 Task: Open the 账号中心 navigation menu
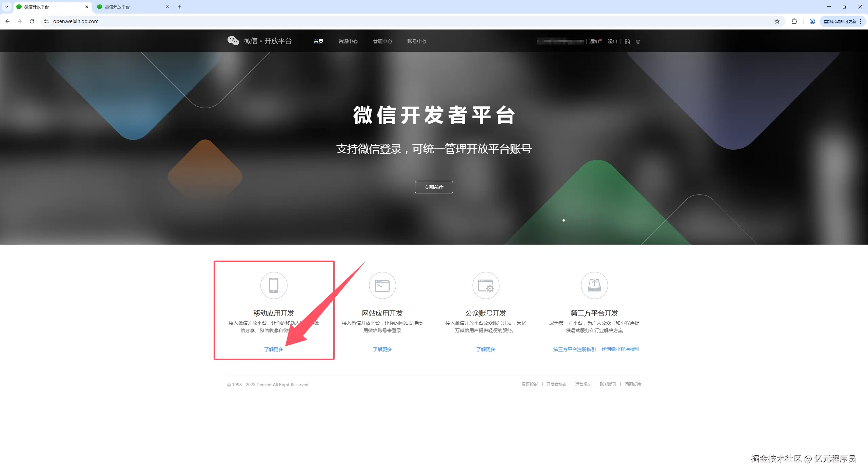point(416,41)
